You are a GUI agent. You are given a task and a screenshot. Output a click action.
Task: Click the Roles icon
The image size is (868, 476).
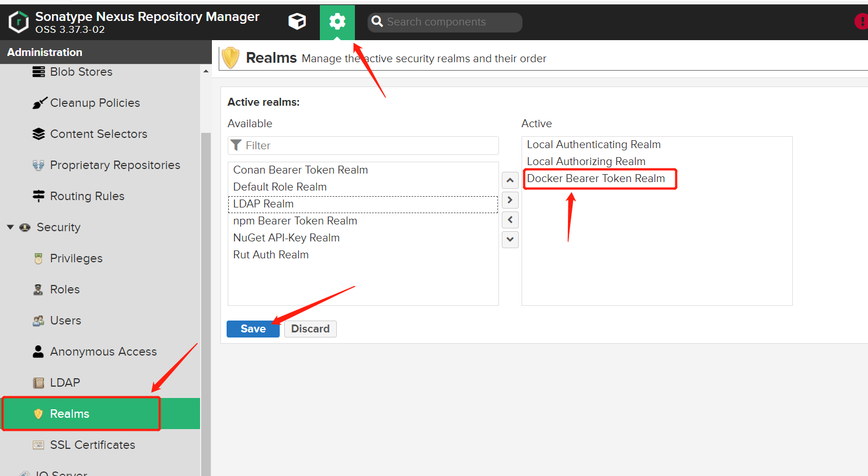pos(38,289)
